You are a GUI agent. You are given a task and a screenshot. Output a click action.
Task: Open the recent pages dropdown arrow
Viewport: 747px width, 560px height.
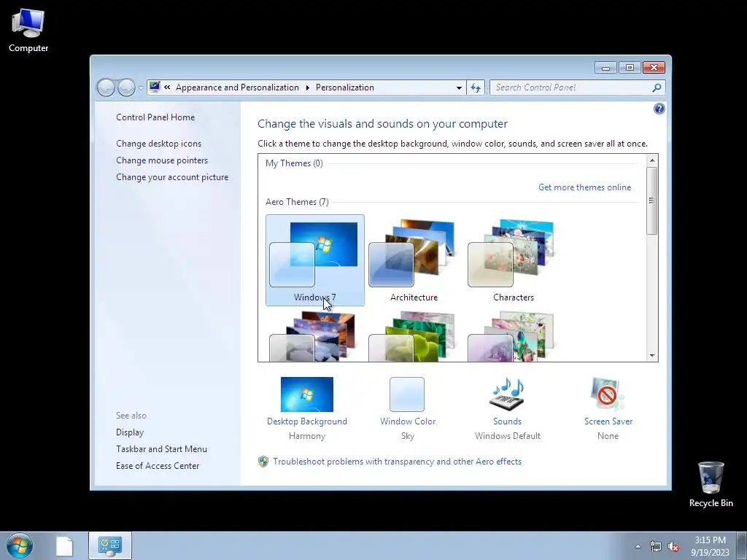tap(141, 88)
